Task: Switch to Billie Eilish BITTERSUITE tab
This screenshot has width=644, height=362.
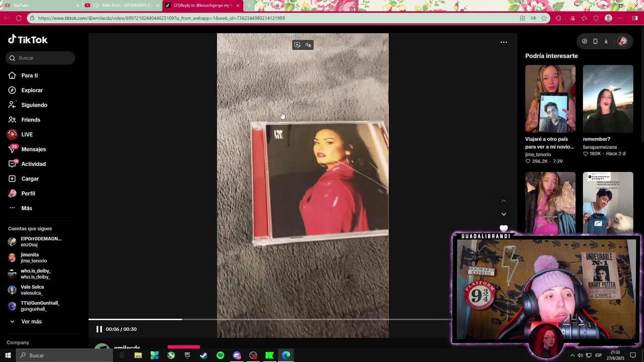Action: coord(121,5)
